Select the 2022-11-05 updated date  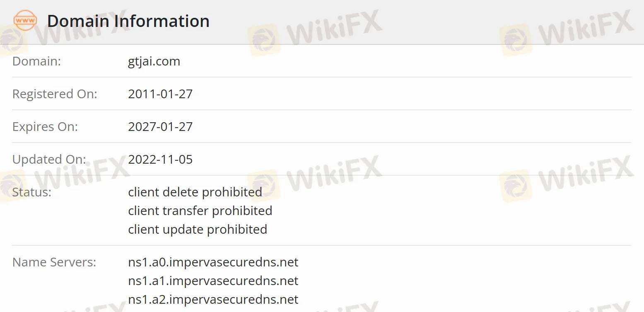[160, 160]
